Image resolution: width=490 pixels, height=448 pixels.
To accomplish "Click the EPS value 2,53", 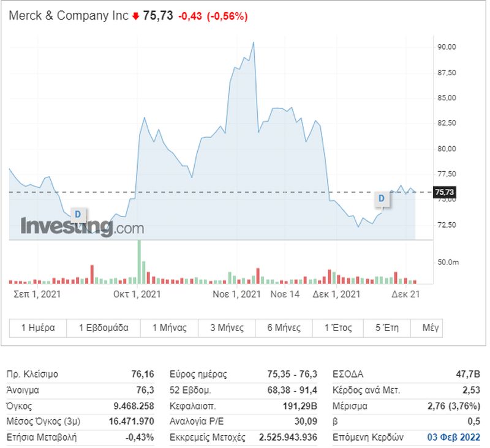I will pyautogui.click(x=471, y=390).
